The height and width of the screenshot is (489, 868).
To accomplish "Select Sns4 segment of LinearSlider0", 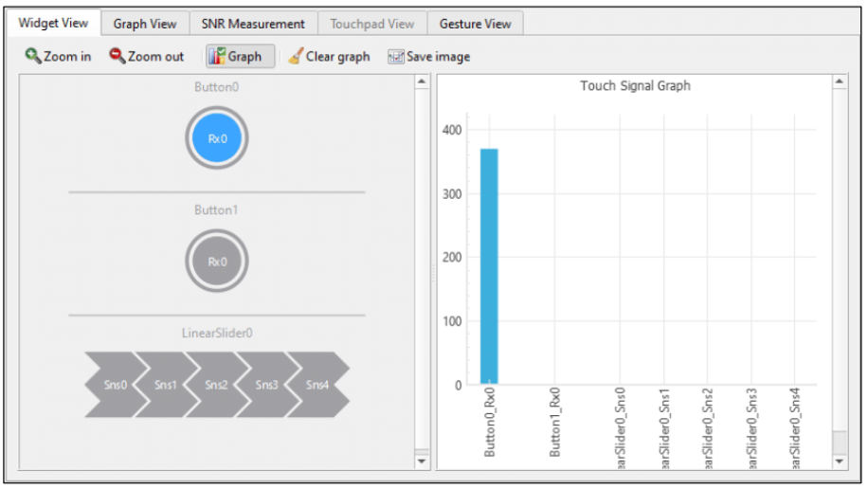I will [x=316, y=385].
